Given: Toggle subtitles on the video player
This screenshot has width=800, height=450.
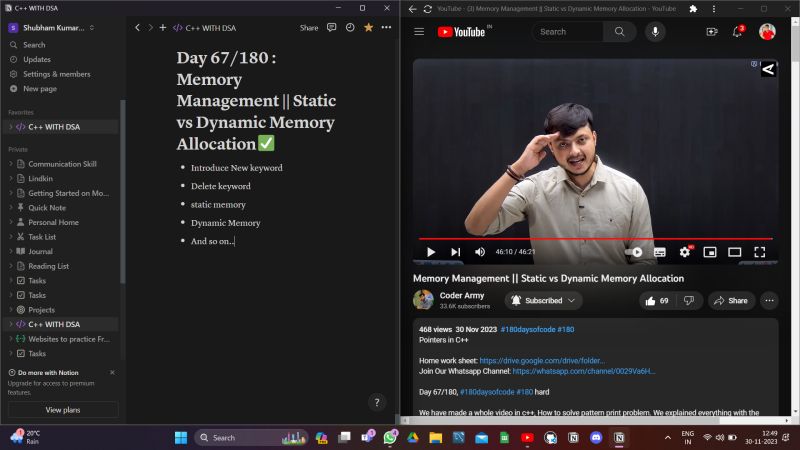Looking at the screenshot, I should click(660, 252).
